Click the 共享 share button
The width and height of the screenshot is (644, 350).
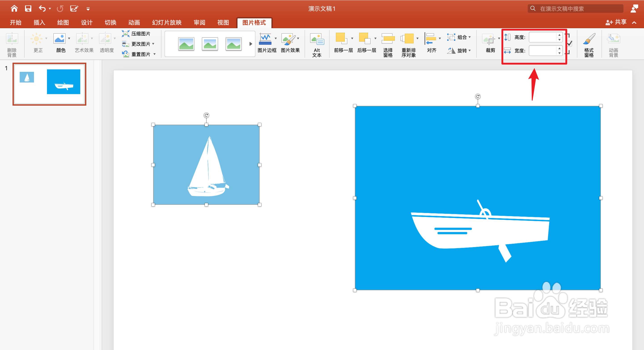[x=616, y=22]
